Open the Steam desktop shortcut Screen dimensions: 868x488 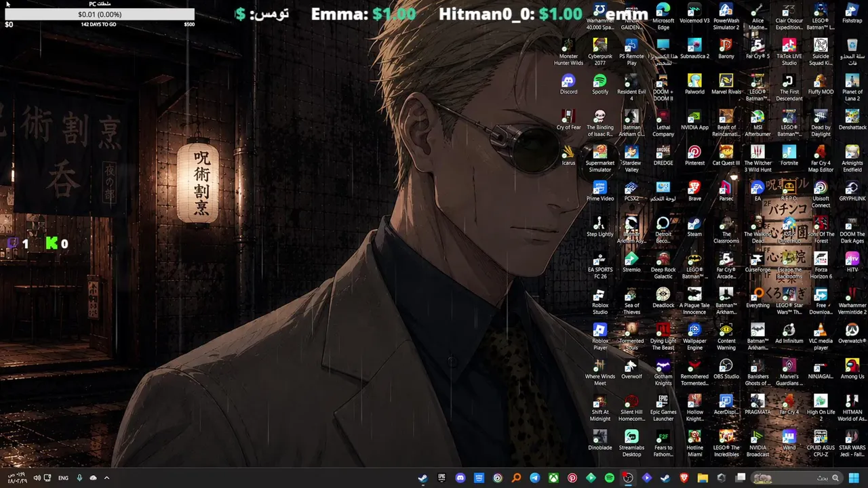(694, 226)
